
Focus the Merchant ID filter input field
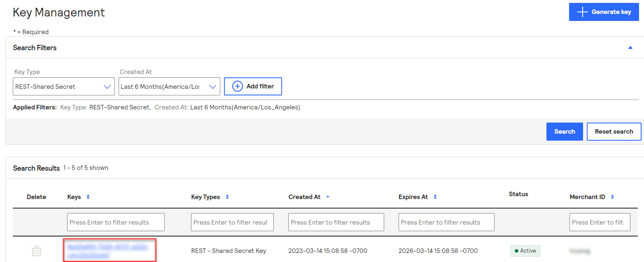pyautogui.click(x=600, y=222)
